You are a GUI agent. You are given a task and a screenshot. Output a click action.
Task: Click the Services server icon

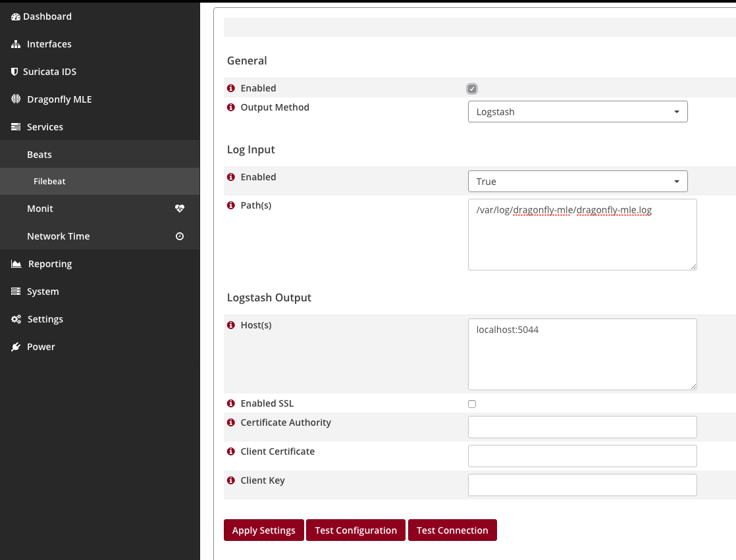coord(16,126)
